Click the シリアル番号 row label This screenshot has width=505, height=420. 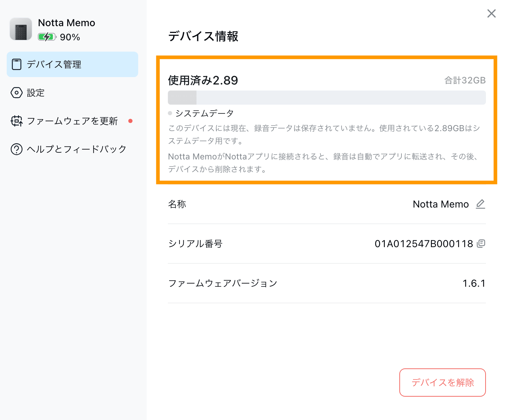(195, 244)
